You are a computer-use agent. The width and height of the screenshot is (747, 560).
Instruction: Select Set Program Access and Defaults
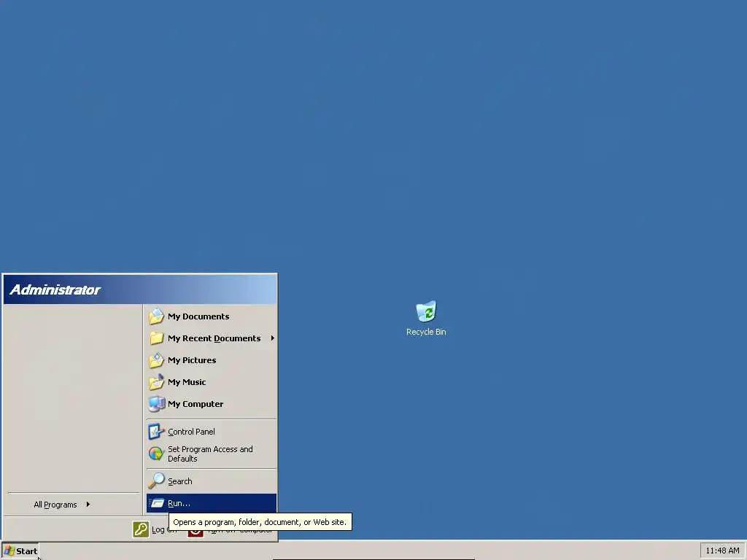pyautogui.click(x=212, y=454)
